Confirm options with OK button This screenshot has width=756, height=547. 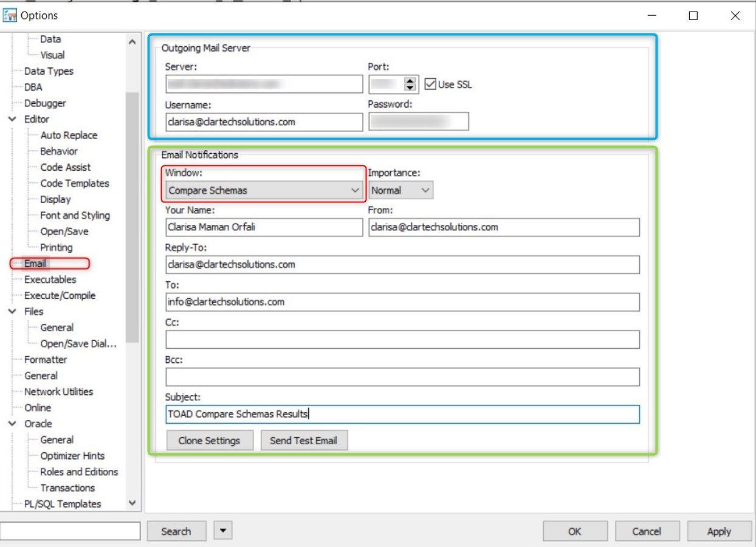[x=574, y=531]
